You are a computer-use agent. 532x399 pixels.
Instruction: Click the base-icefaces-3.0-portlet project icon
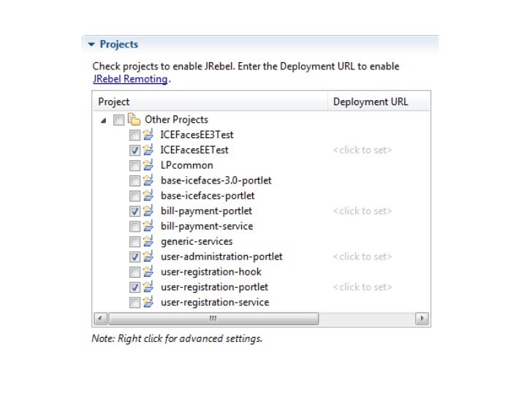tap(148, 180)
